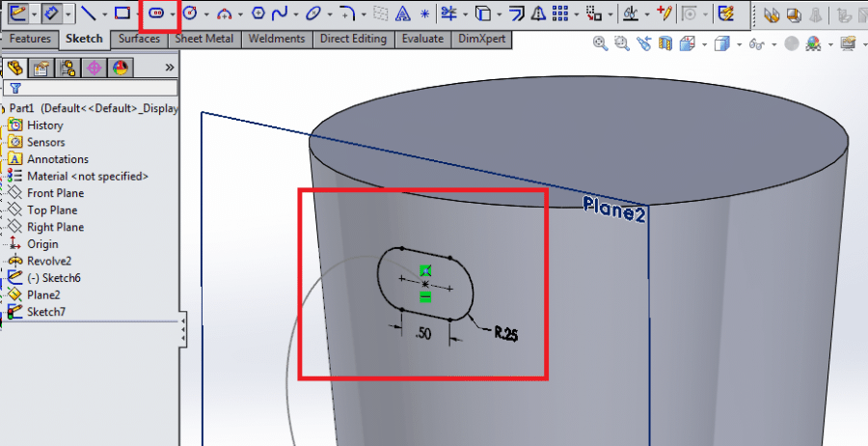The image size is (868, 446).
Task: Select the Ellipse tool
Action: pyautogui.click(x=313, y=13)
